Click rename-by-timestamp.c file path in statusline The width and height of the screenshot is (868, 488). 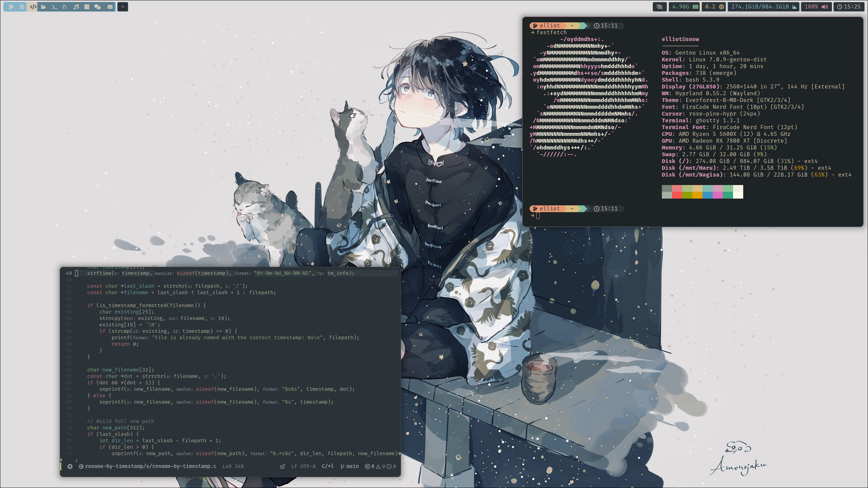pyautogui.click(x=151, y=466)
